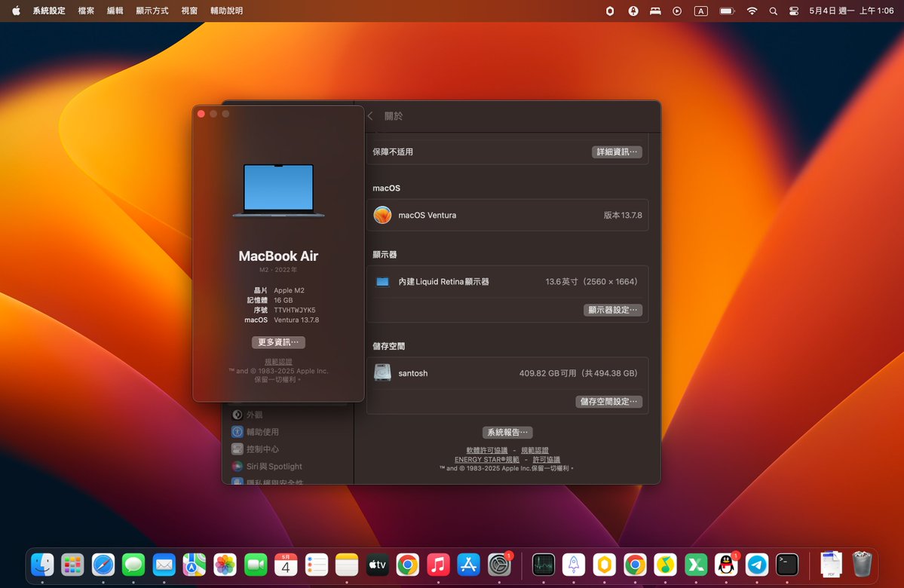Open 儲存空間設定 button
The width and height of the screenshot is (904, 588).
point(608,402)
